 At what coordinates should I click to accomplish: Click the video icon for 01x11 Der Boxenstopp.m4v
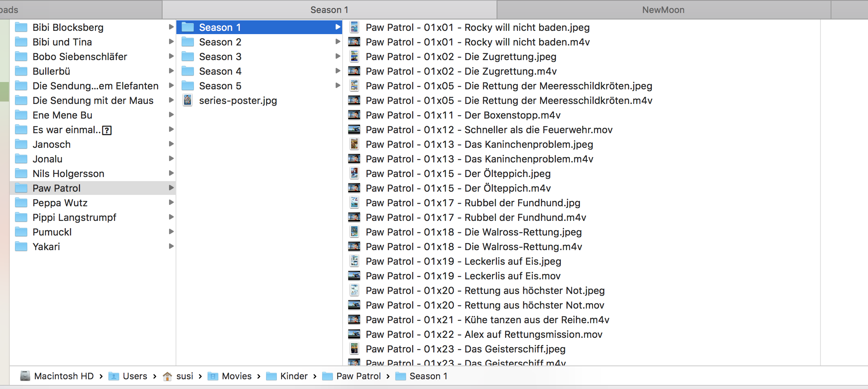pyautogui.click(x=354, y=115)
